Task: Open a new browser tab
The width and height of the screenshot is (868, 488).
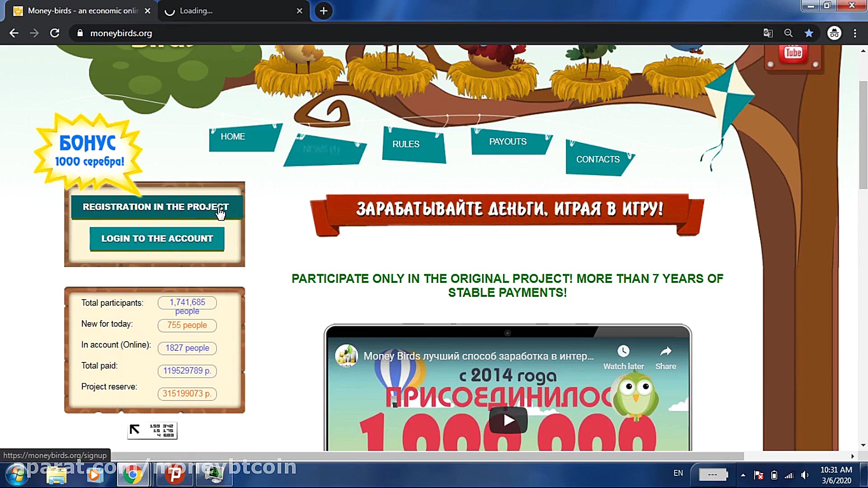Action: tap(324, 11)
